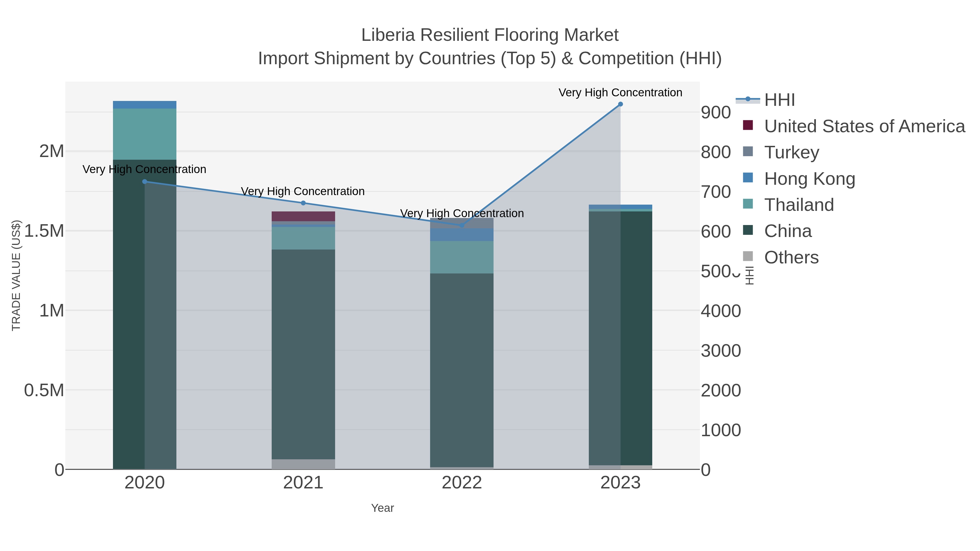Click the 0.5M y-axis tick label
This screenshot has width=980, height=551.
(44, 390)
